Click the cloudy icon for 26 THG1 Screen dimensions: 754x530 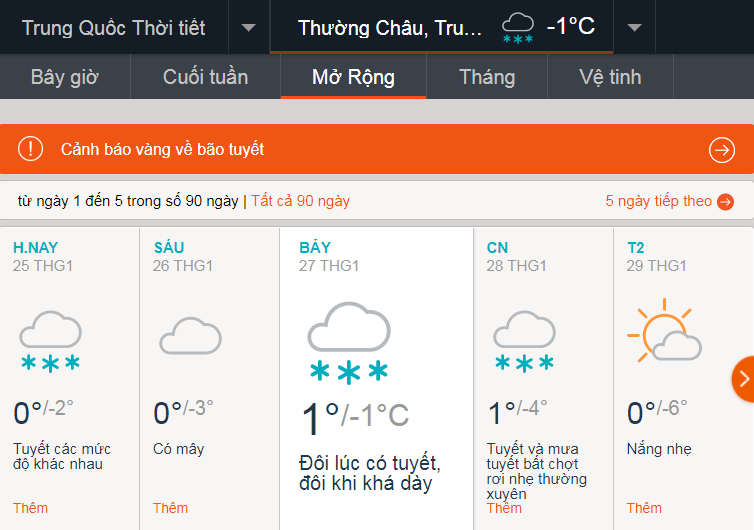coord(189,335)
